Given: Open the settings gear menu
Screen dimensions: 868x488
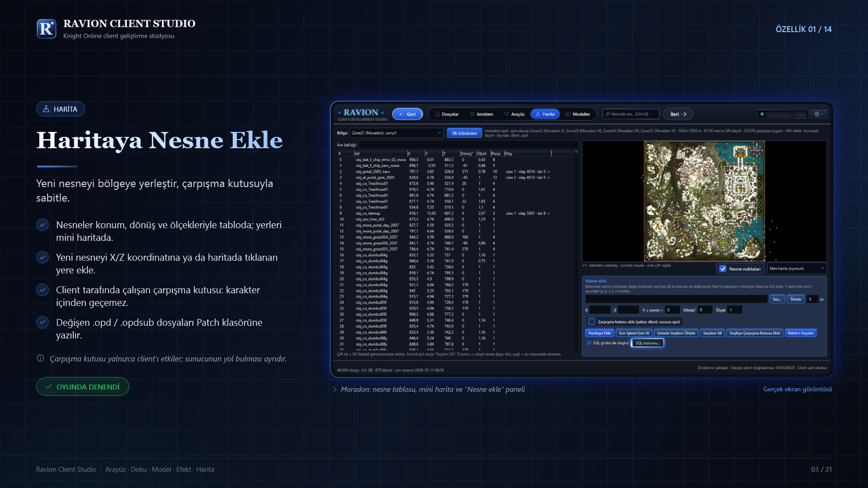Looking at the screenshot, I should pyautogui.click(x=819, y=114).
